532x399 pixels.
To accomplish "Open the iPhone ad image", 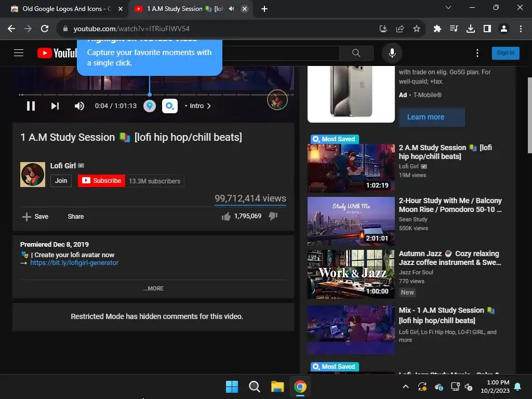I will point(351,94).
